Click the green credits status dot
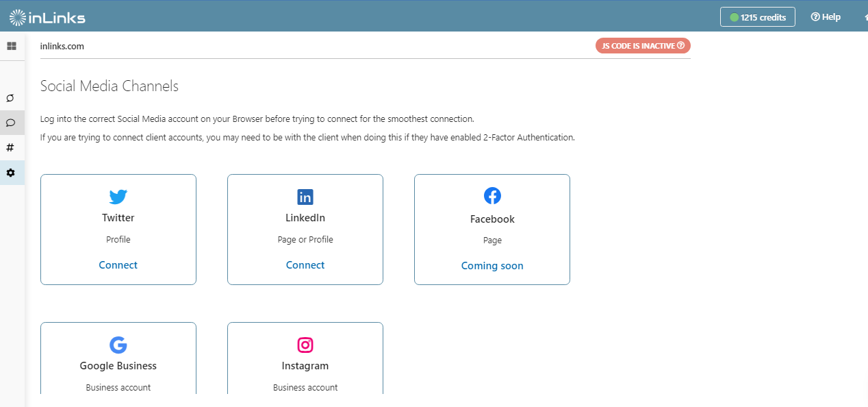Image resolution: width=868 pixels, height=407 pixels. (735, 17)
